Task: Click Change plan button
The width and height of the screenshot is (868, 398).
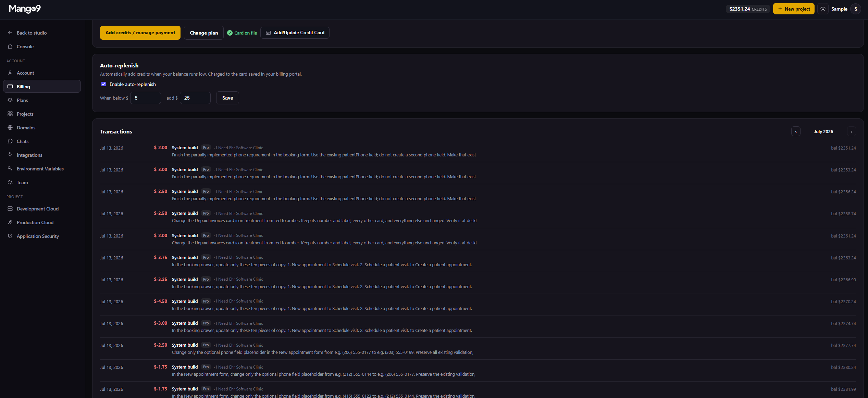Action: coord(204,33)
